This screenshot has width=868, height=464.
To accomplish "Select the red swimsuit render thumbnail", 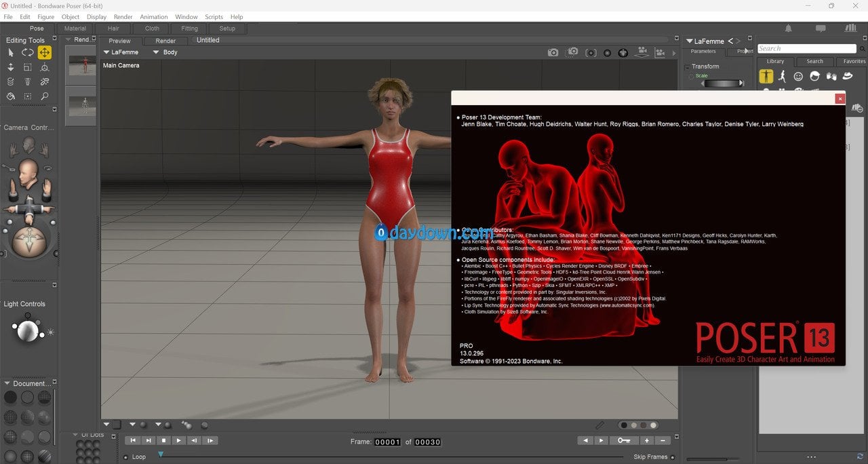I will [x=83, y=65].
